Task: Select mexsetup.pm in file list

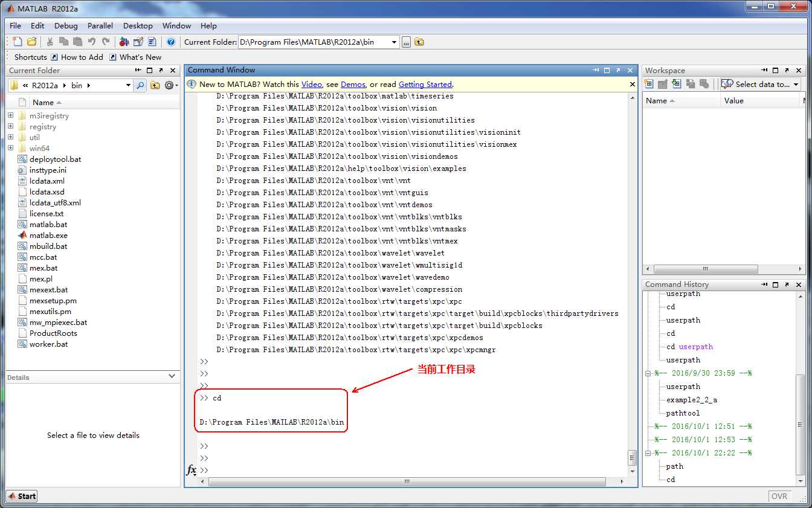Action: pyautogui.click(x=53, y=300)
